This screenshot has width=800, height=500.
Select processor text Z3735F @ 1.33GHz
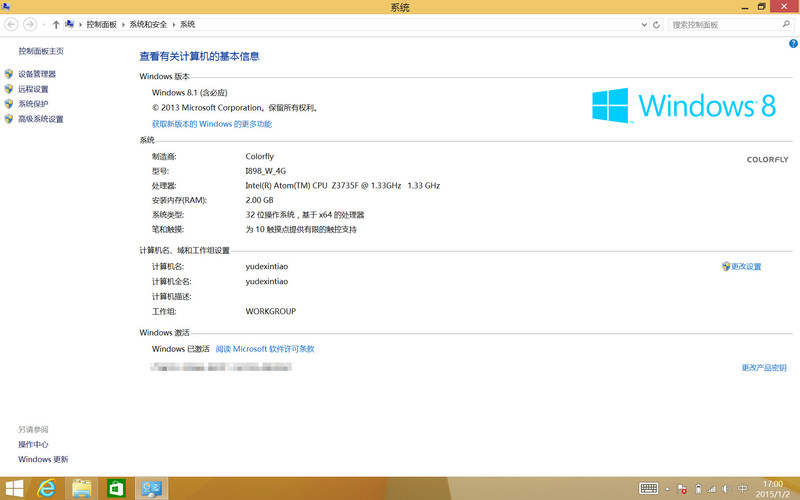366,186
